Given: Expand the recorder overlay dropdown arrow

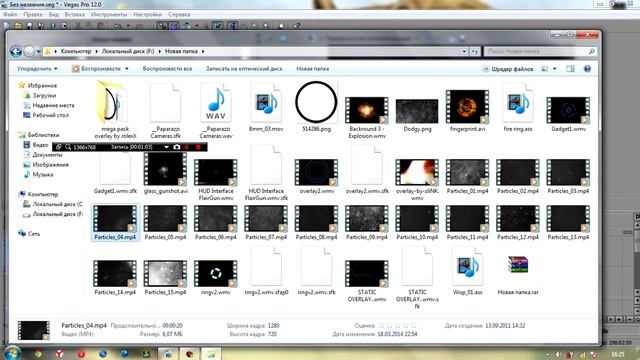Looking at the screenshot, I should pyautogui.click(x=167, y=147).
